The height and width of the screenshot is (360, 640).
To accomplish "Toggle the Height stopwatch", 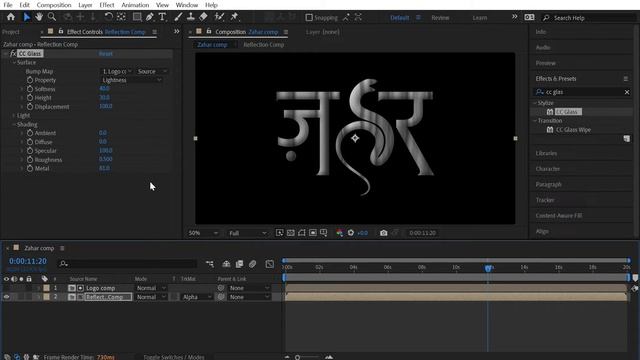I will [30, 98].
